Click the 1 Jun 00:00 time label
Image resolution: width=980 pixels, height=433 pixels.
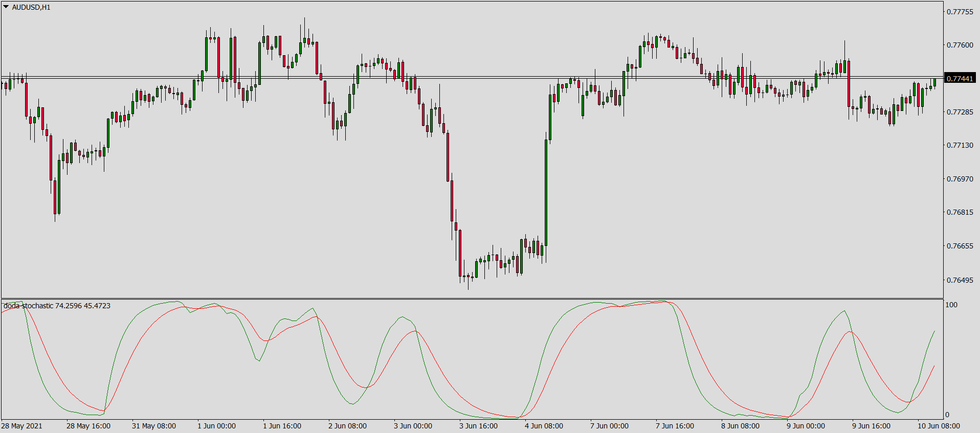[x=217, y=426]
